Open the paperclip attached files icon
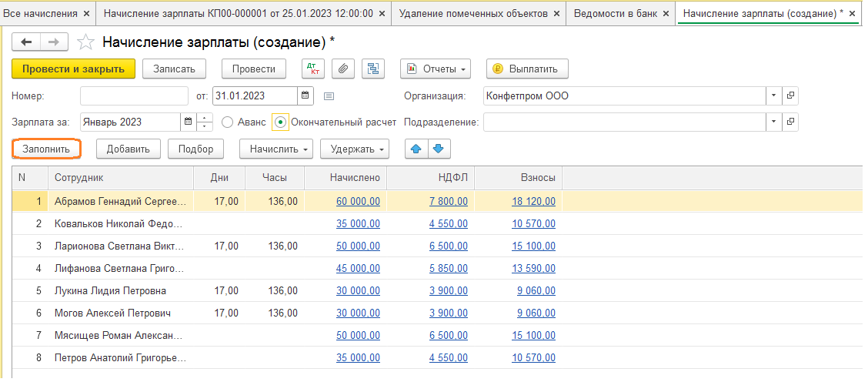The image size is (868, 382). coord(343,69)
